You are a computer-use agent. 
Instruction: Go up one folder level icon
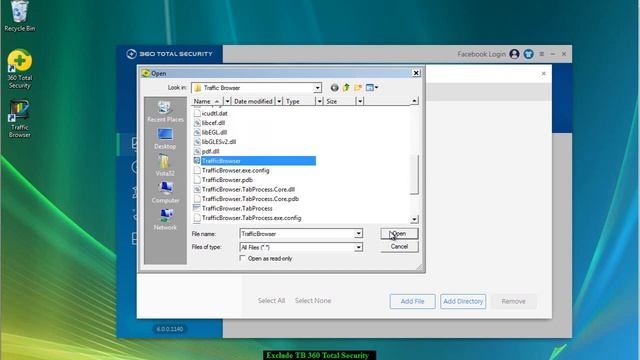[x=346, y=87]
